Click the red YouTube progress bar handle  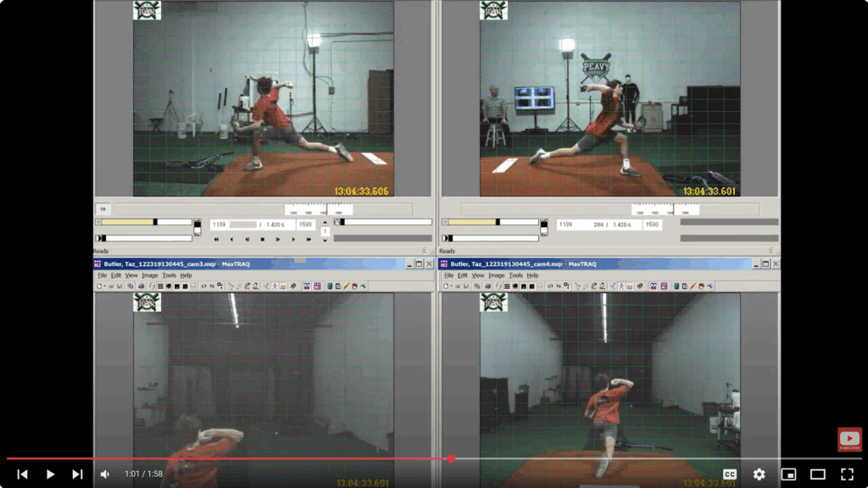451,458
